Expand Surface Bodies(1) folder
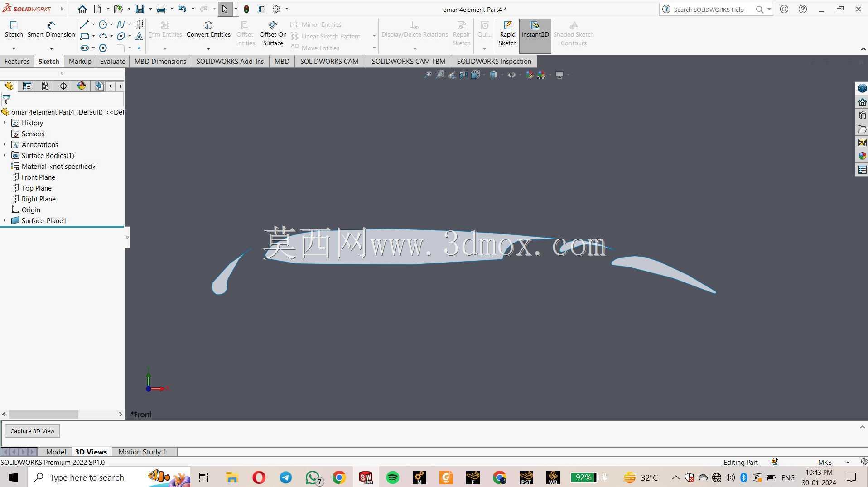Screen dimensions: 868x487 click(5, 155)
